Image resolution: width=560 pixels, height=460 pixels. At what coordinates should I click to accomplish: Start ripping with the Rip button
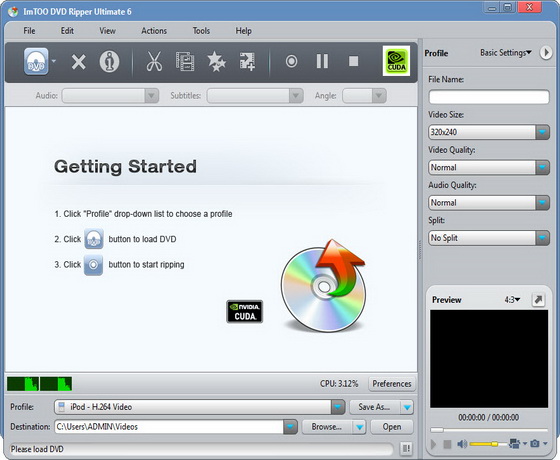pos(291,61)
